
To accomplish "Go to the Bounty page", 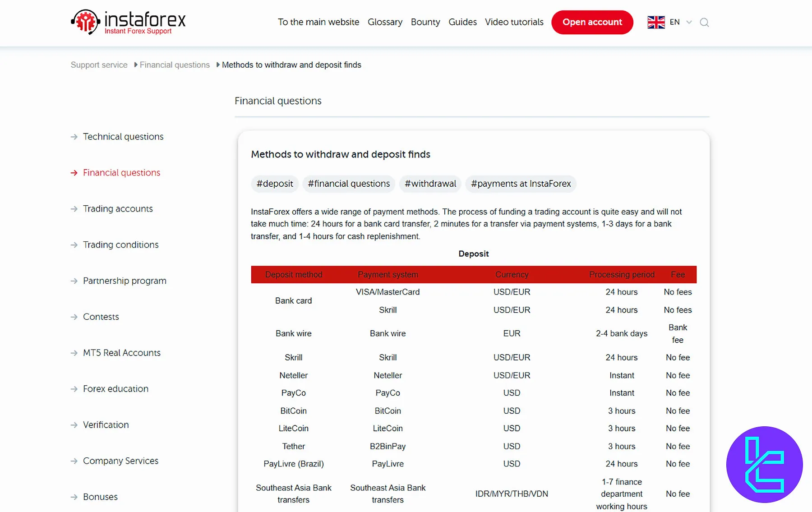I will tap(425, 22).
